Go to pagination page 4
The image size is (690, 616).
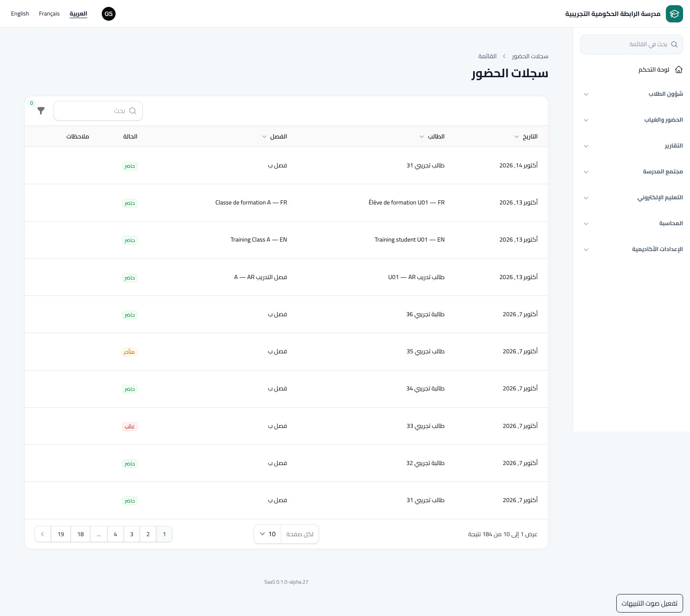(115, 534)
